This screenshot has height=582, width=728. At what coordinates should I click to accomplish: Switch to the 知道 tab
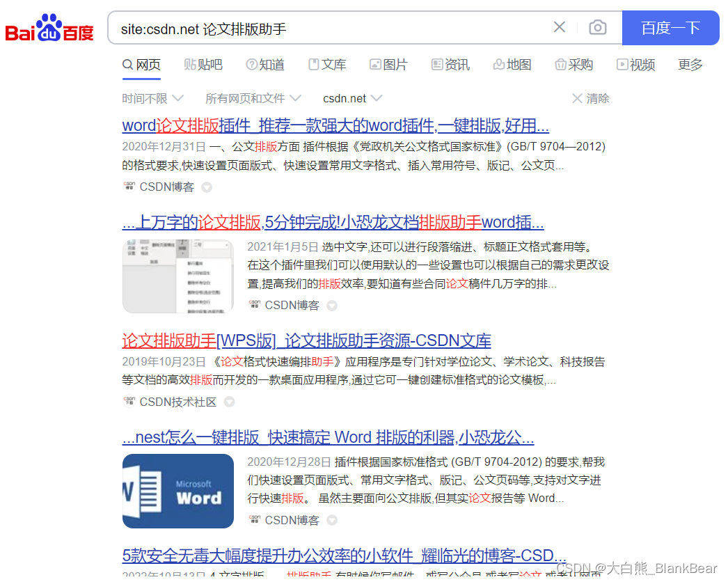pyautogui.click(x=265, y=65)
